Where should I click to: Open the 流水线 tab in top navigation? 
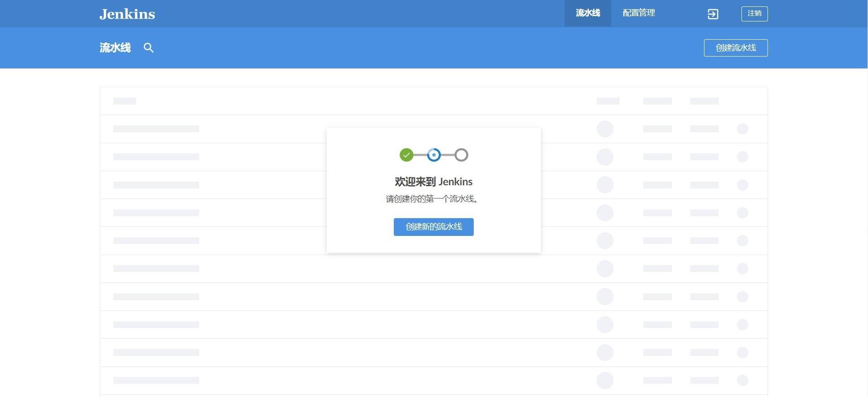coord(587,13)
